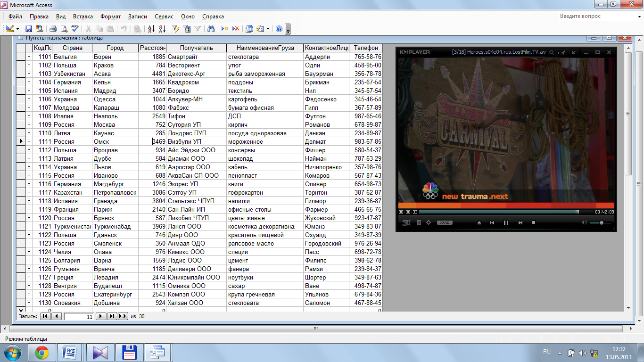Screen dimensions: 644x362
Task: Open KMPlayer settings gear icon
Action: pyautogui.click(x=428, y=222)
